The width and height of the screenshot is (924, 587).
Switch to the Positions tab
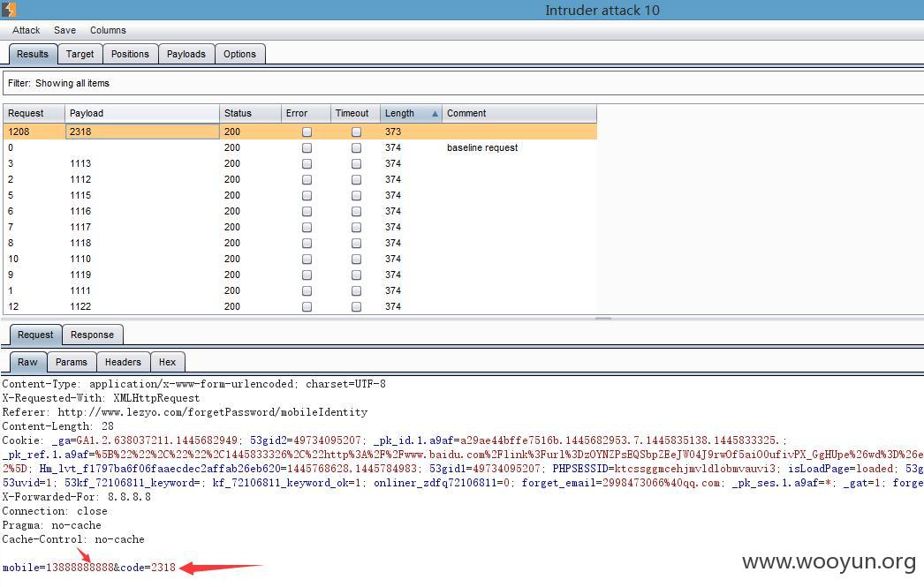coord(130,54)
